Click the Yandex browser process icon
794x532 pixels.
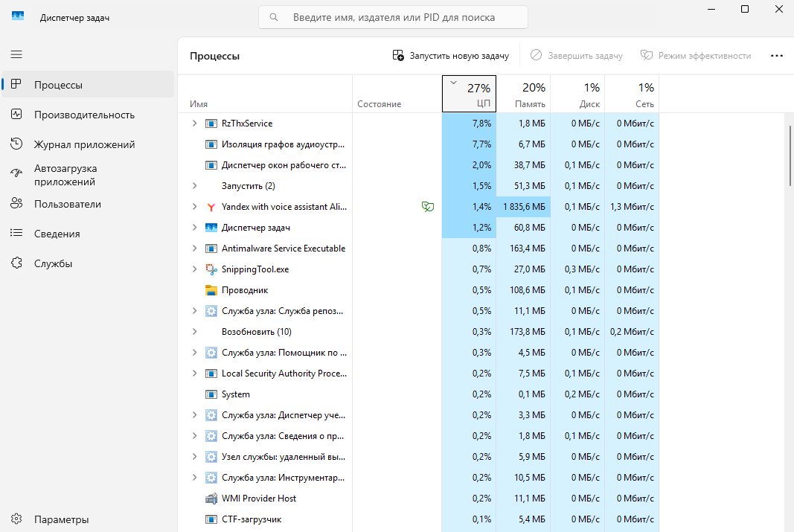tap(211, 207)
